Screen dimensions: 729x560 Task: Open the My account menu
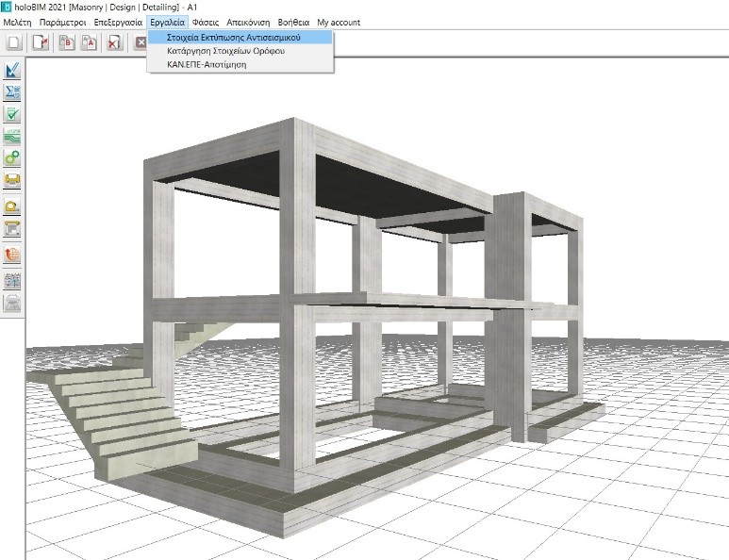click(339, 23)
